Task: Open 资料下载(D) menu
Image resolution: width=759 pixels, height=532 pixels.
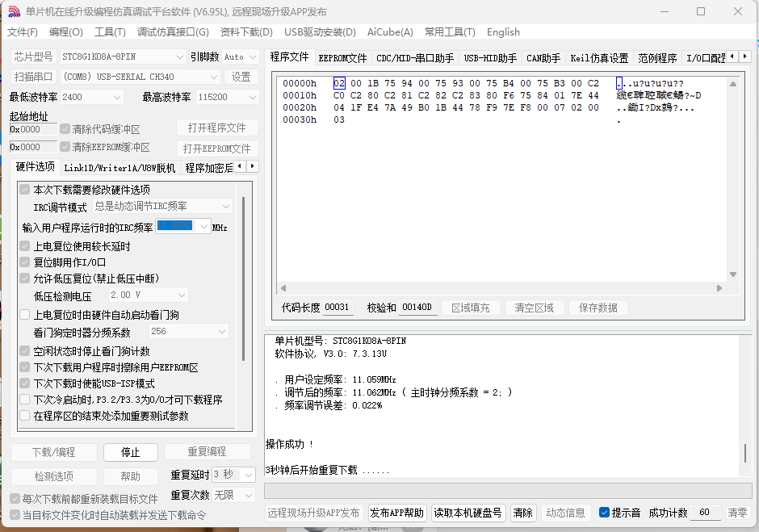Action: pos(246,32)
